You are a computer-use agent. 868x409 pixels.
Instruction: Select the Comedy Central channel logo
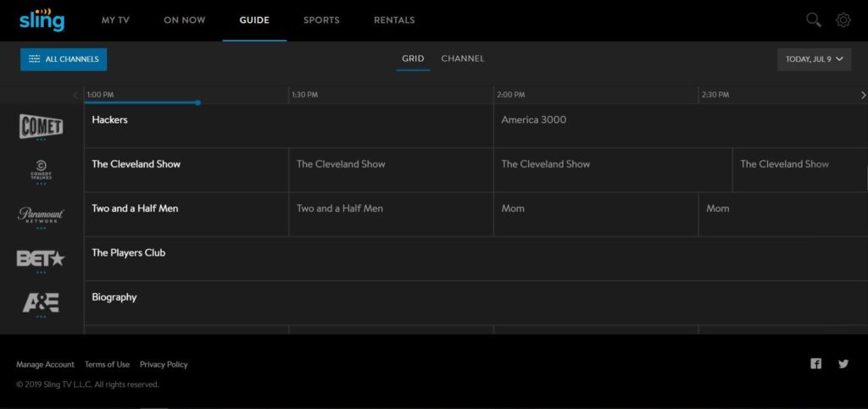tap(42, 170)
